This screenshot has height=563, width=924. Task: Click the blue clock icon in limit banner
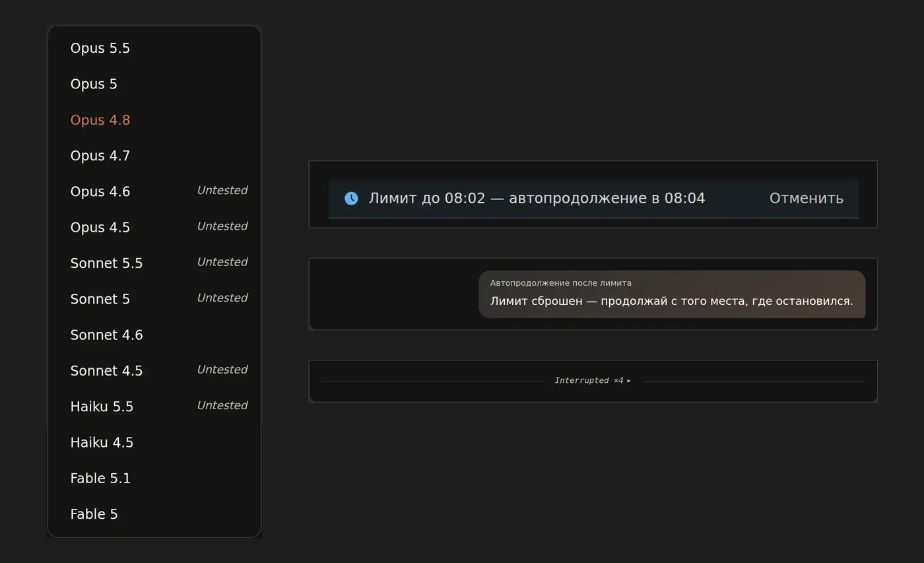click(x=351, y=198)
